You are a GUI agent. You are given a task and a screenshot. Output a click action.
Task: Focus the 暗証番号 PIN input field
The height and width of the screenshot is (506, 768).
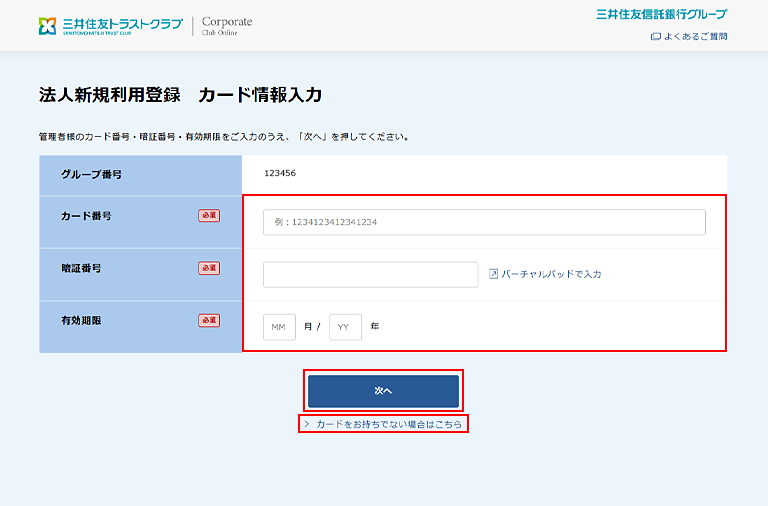(370, 274)
